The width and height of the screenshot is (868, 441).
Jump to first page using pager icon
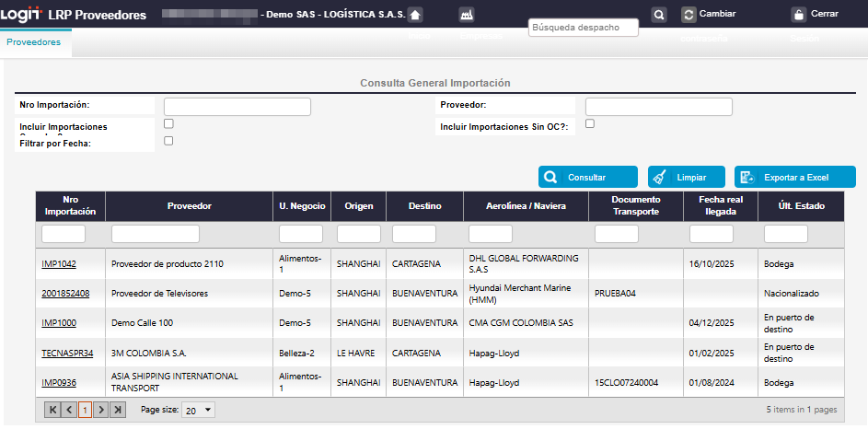tap(52, 410)
